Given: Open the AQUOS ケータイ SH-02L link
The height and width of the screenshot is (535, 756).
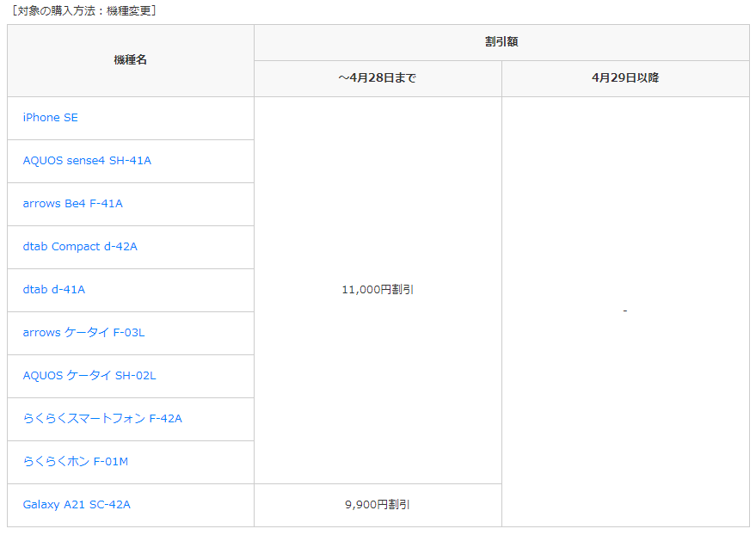Looking at the screenshot, I should click(x=89, y=376).
